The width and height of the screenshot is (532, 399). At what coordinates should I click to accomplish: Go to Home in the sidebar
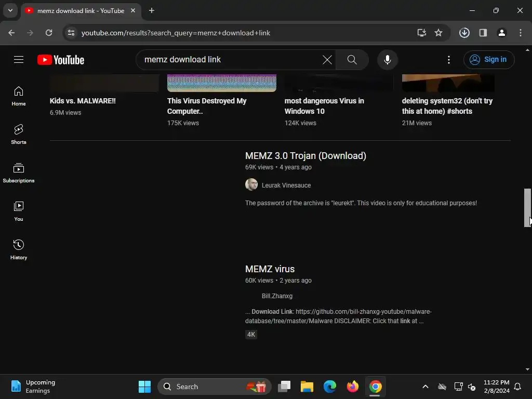click(x=19, y=96)
